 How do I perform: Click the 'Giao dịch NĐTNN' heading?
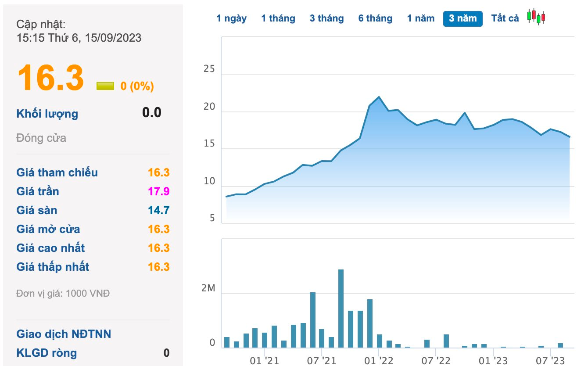[64, 334]
